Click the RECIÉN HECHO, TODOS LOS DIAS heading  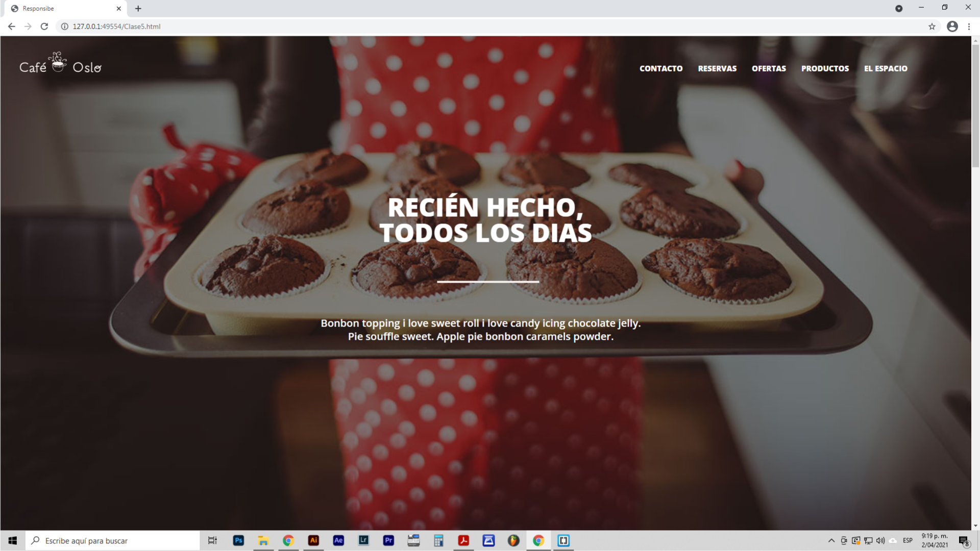click(485, 220)
